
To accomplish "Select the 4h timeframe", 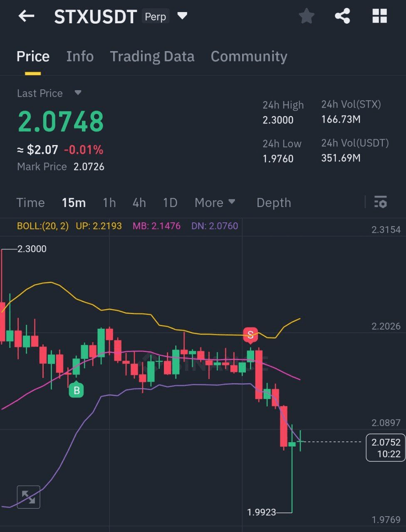I will pos(139,202).
